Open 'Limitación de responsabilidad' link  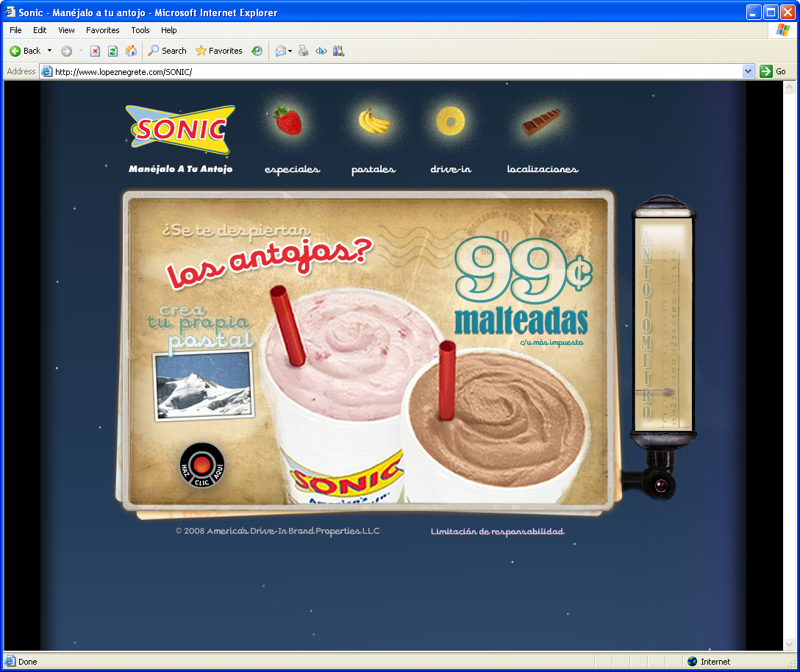pos(497,532)
